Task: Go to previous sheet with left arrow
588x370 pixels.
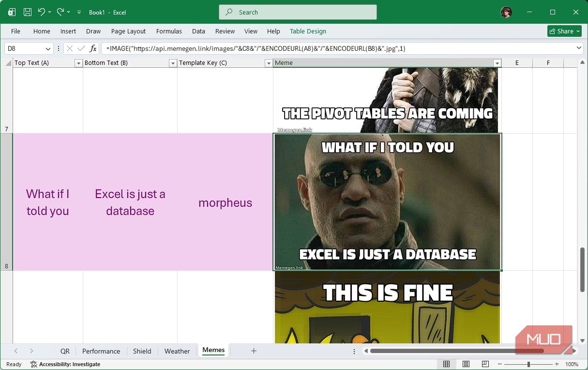Action: [x=16, y=351]
